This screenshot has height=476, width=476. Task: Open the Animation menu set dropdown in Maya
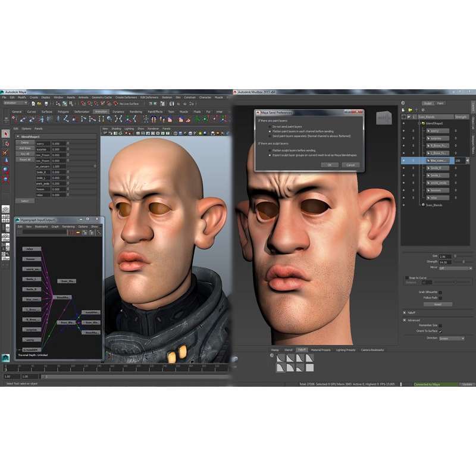18,102
